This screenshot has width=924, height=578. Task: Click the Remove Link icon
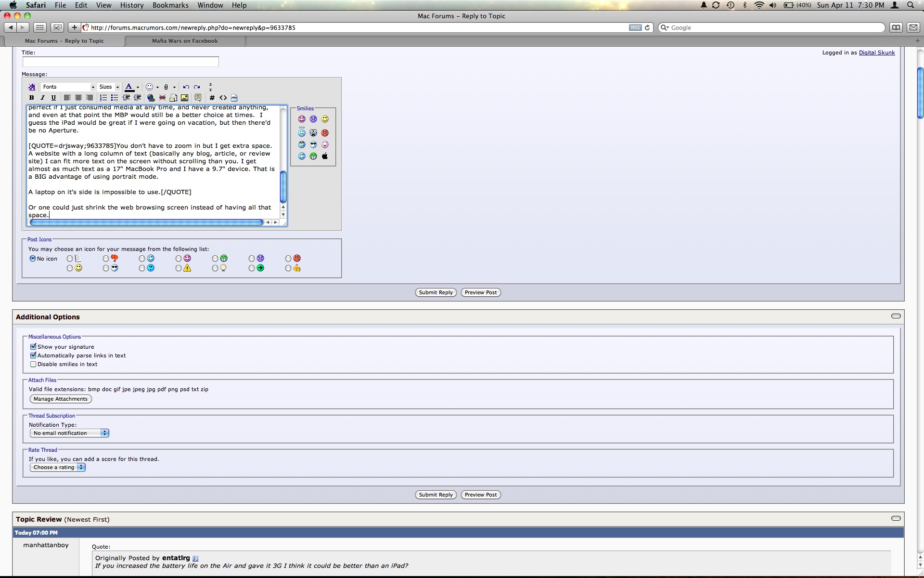pyautogui.click(x=162, y=98)
